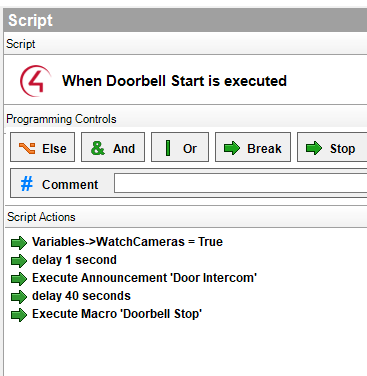
Task: Click the blue hash Comment icon
Action: click(x=27, y=184)
